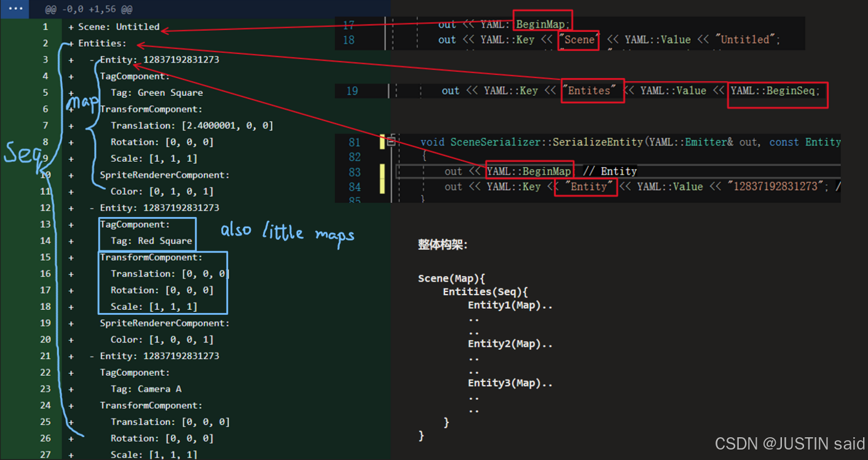868x460 pixels.
Task: Click the yellow change marker beside line 83
Action: 382,172
